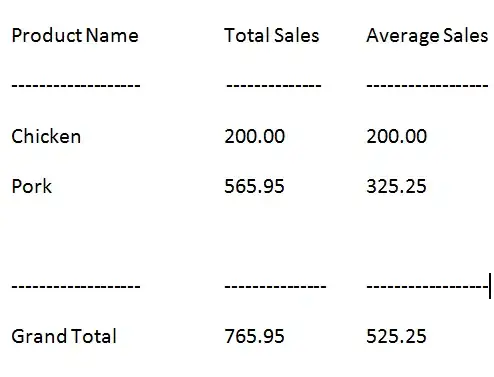This screenshot has height=377, width=494.
Task: Click dashed line above 765.95 total
Action: [x=275, y=286]
